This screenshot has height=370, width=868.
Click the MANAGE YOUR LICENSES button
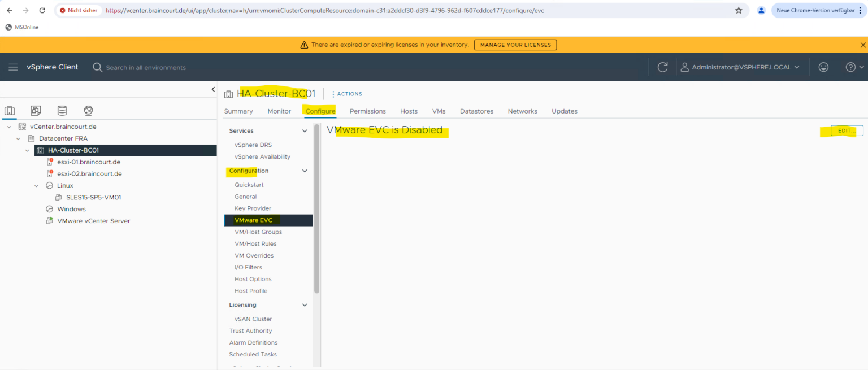[x=515, y=45]
